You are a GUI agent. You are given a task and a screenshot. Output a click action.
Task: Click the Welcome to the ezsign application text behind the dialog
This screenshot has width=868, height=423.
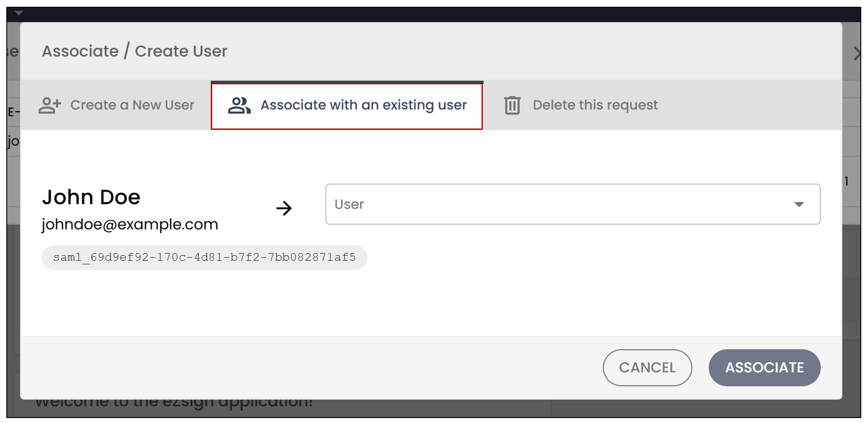[174, 403]
